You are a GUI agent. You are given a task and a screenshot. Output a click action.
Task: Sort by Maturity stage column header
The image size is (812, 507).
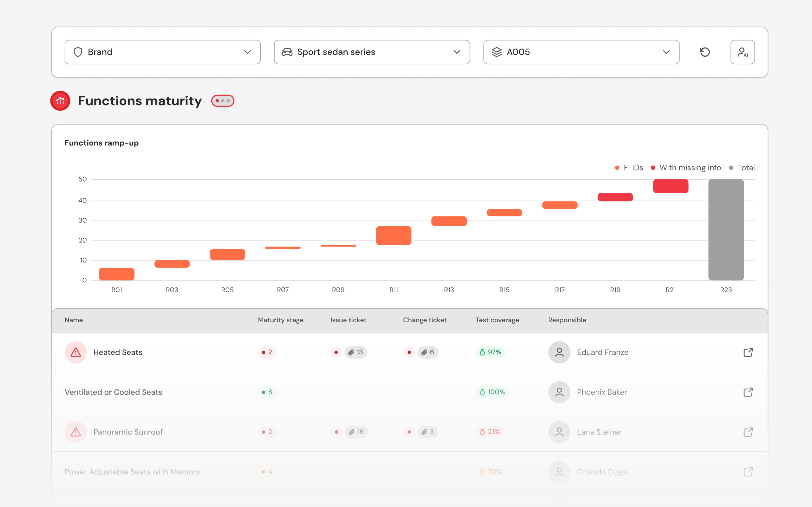280,320
